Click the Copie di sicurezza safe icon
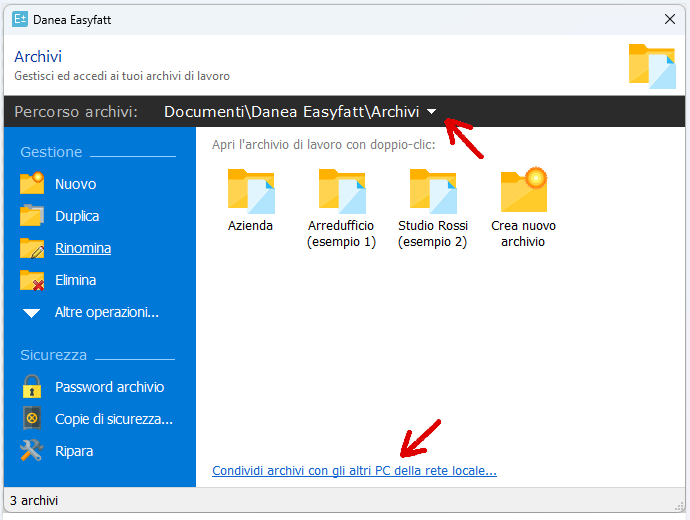This screenshot has width=690, height=520. click(32, 418)
